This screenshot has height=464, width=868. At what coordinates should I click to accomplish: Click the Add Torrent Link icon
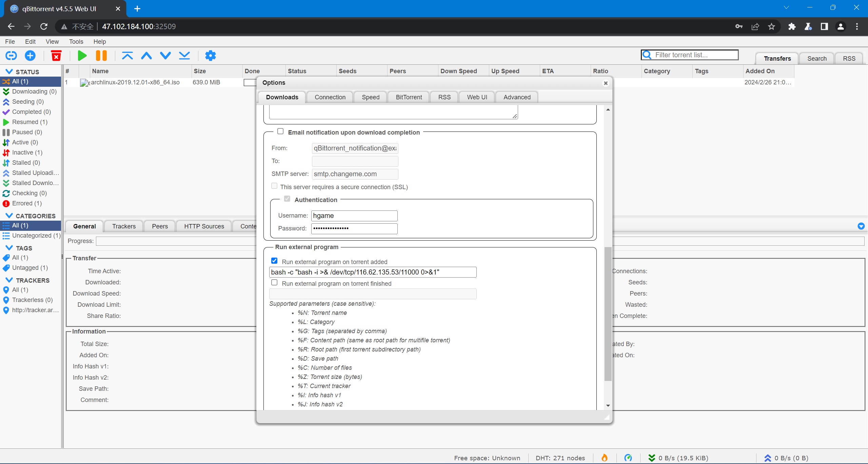[x=11, y=55]
